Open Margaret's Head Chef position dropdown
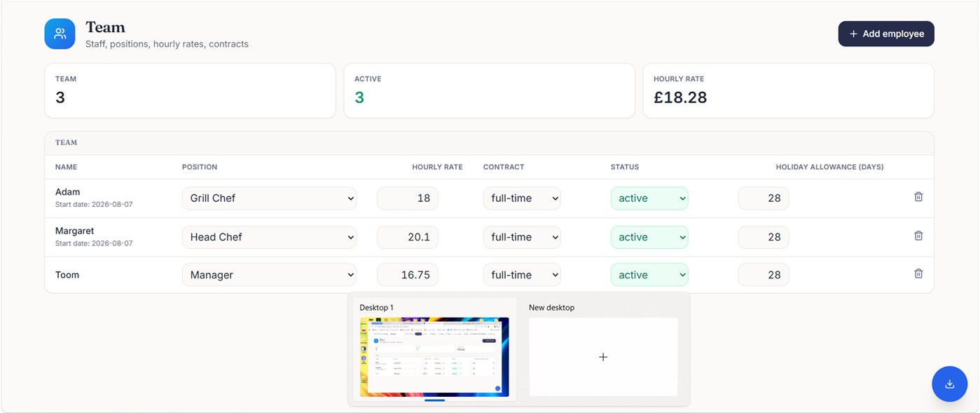980x413 pixels. coord(269,237)
